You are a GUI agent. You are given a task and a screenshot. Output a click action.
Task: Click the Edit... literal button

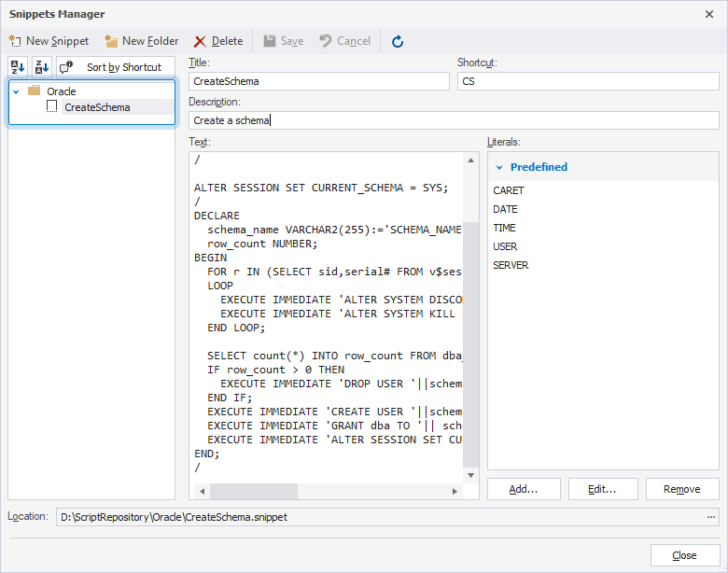603,489
